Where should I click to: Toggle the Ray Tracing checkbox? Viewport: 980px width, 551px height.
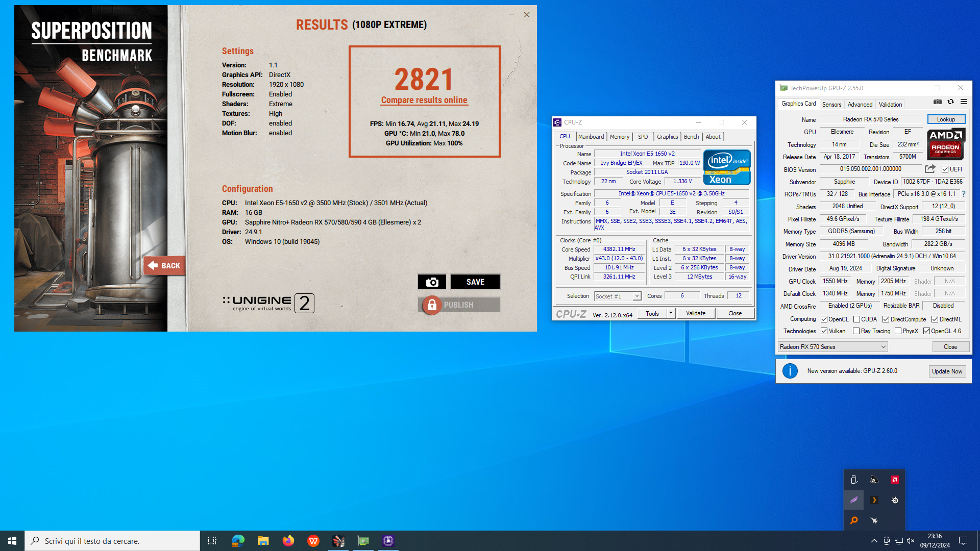[x=856, y=331]
